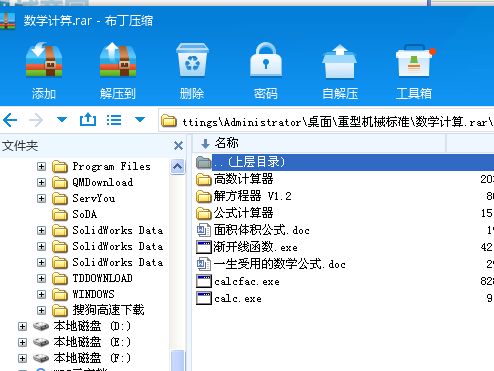This screenshot has height=371, width=494.
Task: Click the 添加 (Add) archive icon
Action: click(44, 60)
